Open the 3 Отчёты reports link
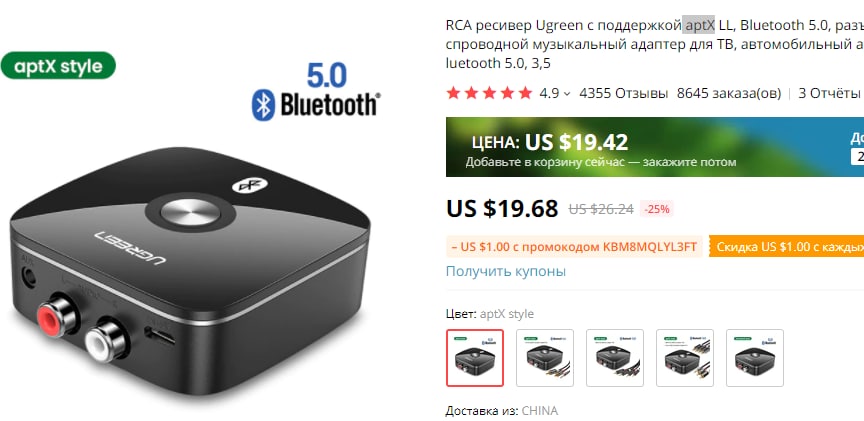Screen dimensions: 864x421 click(829, 93)
